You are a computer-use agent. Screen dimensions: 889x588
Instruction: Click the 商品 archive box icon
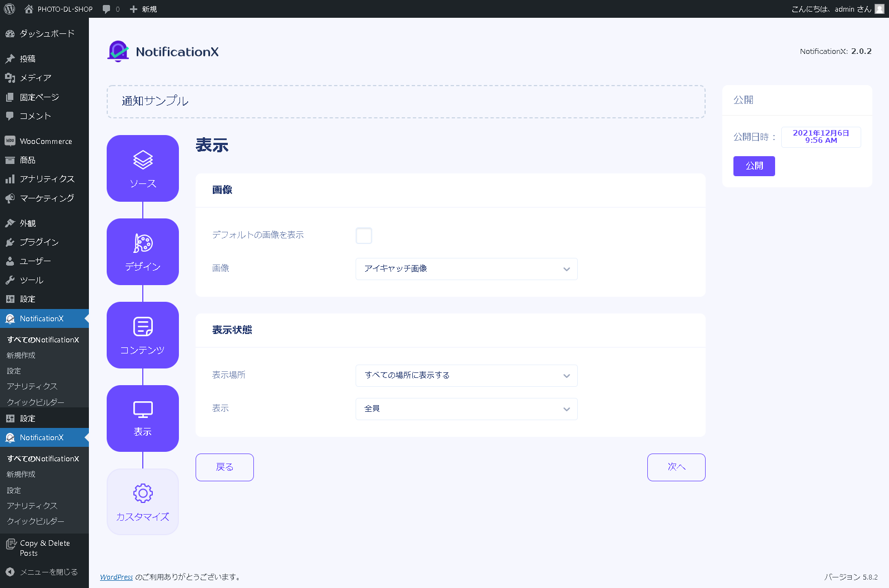coord(10,160)
